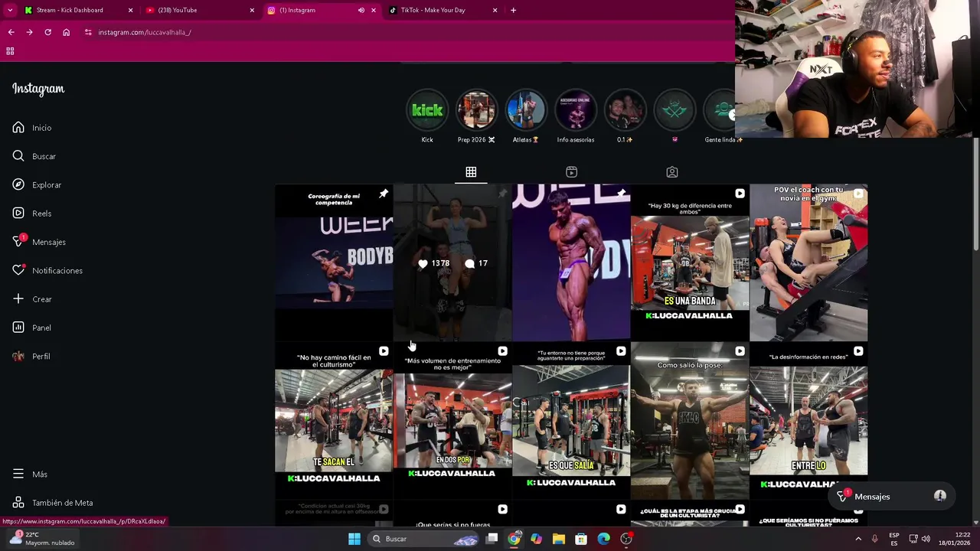Open the Reels icon in sidebar
Viewport: 980px width, 551px height.
18,214
